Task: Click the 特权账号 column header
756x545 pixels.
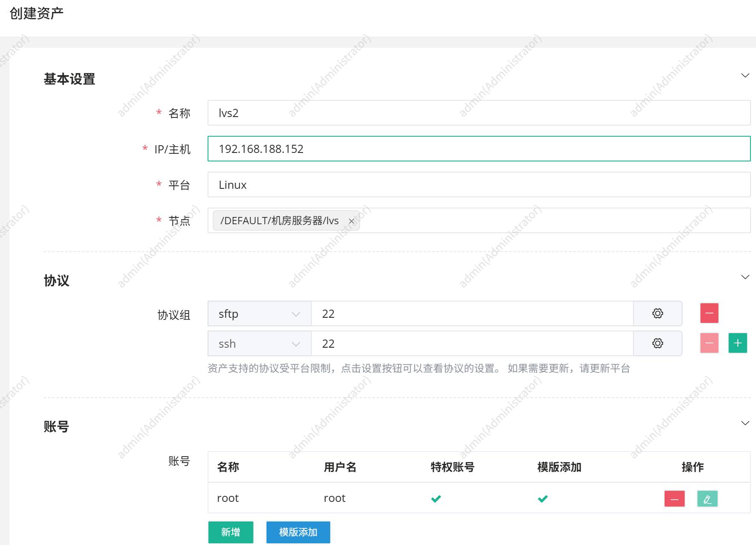Action: pos(452,467)
